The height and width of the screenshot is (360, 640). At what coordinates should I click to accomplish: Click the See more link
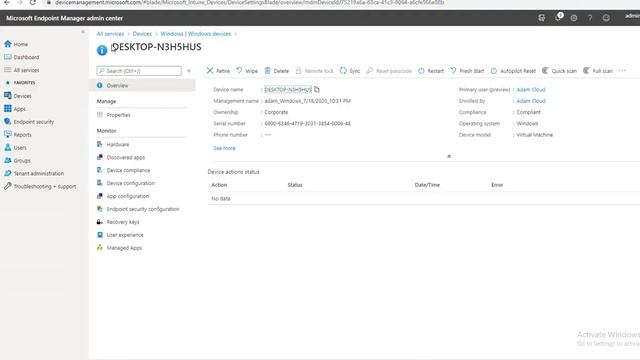click(224, 148)
